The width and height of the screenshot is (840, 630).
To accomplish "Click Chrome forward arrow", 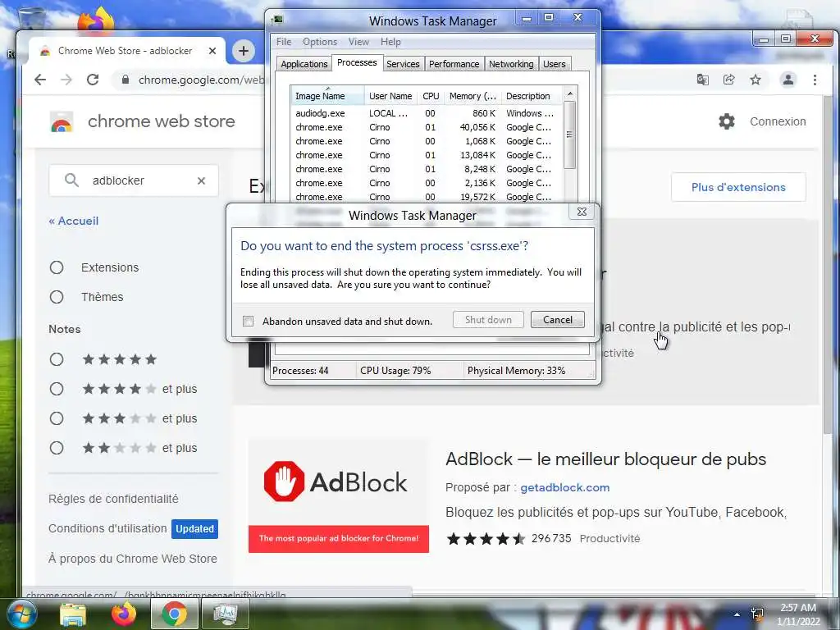I will coord(66,80).
